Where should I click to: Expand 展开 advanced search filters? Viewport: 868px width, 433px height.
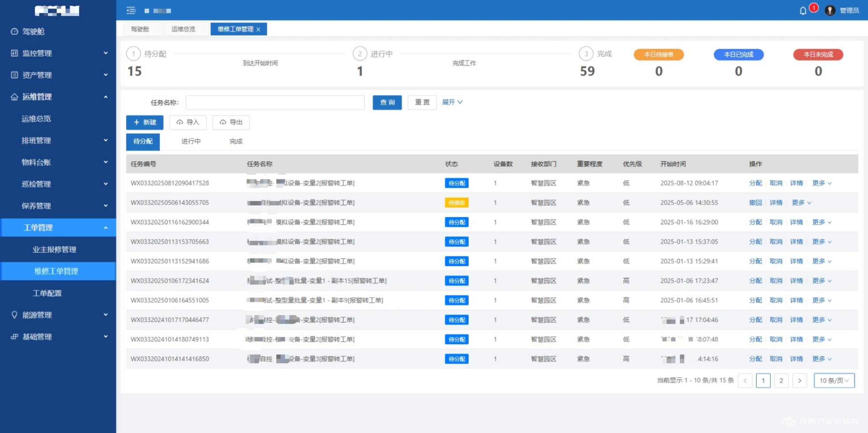452,102
